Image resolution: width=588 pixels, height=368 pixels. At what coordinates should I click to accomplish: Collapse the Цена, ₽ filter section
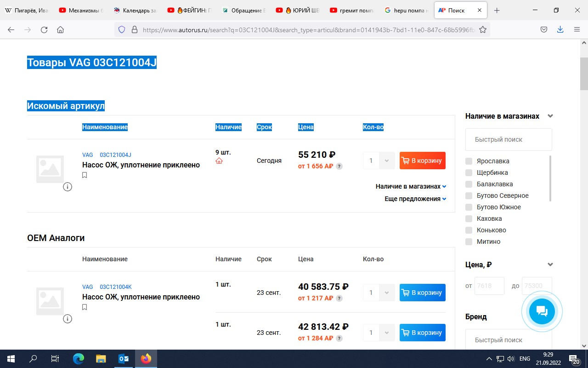(x=550, y=264)
